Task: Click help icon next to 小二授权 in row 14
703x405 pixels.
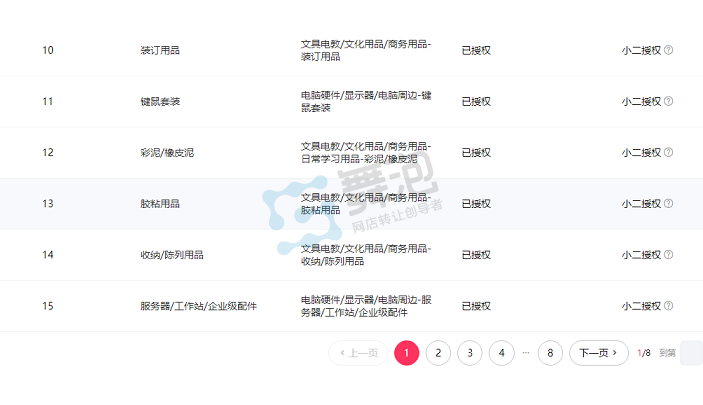Action: click(668, 255)
